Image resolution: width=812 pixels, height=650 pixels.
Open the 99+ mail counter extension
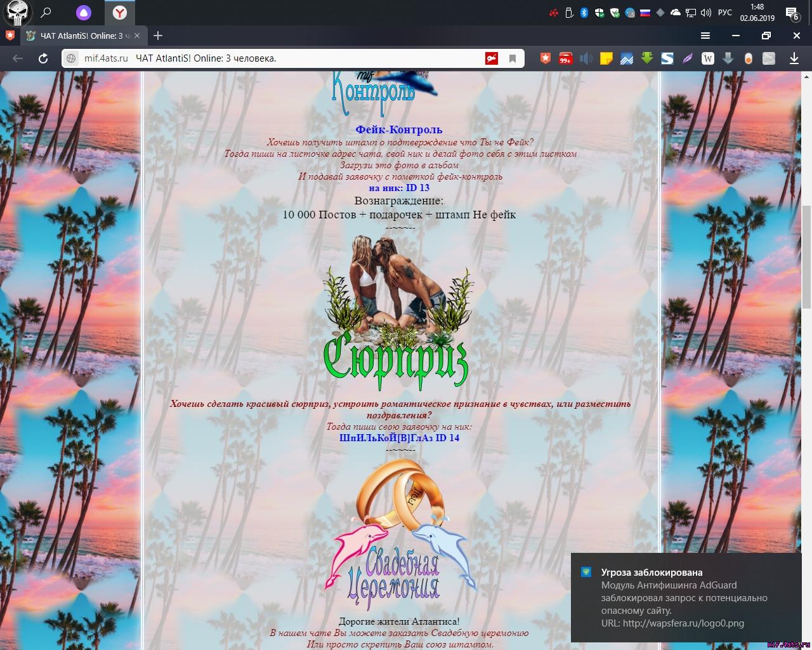coord(565,58)
